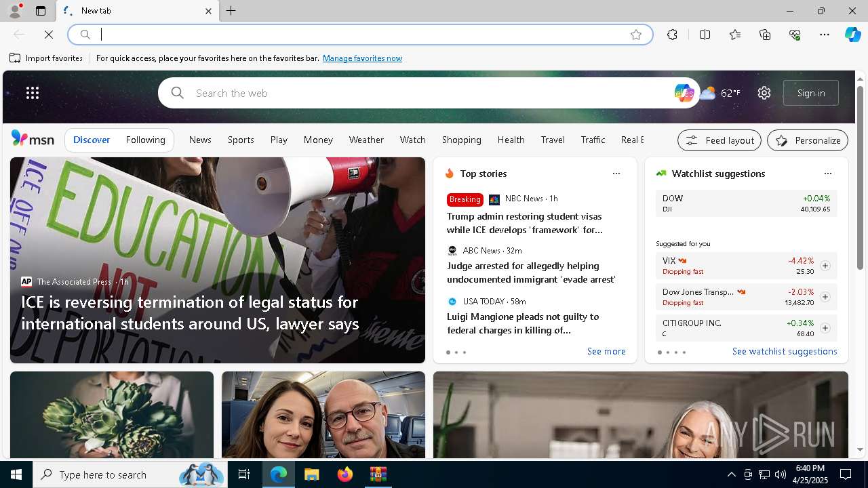This screenshot has height=488, width=868.
Task: Open the Money category
Action: 318,140
